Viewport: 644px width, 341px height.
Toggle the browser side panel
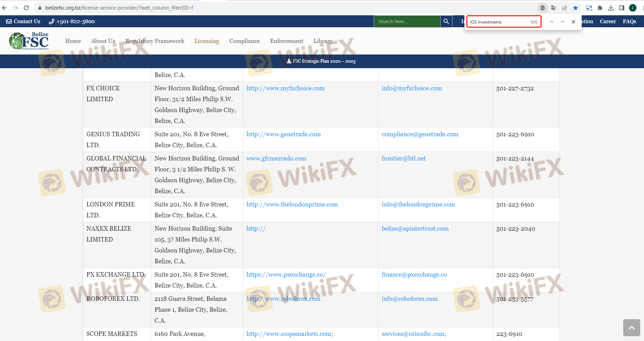[x=622, y=8]
